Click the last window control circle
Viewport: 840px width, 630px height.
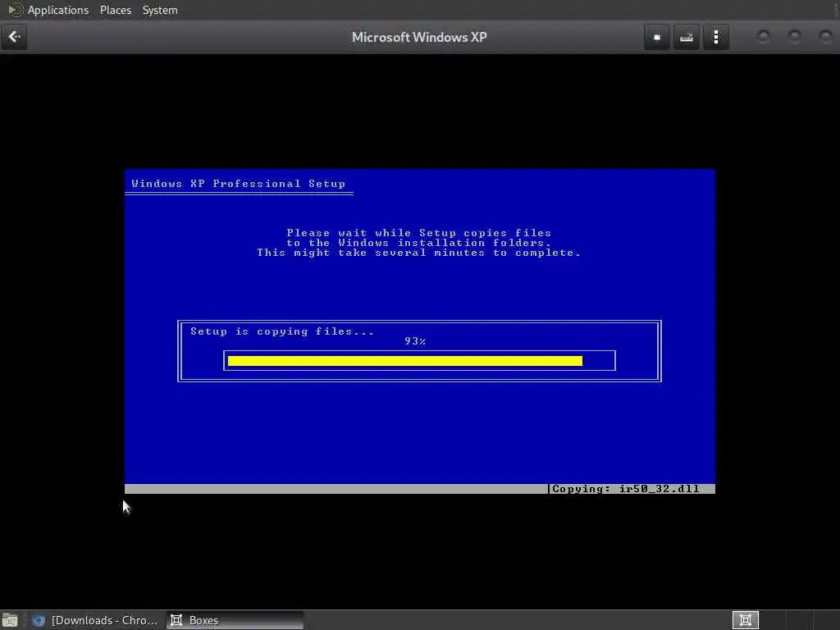(x=826, y=37)
